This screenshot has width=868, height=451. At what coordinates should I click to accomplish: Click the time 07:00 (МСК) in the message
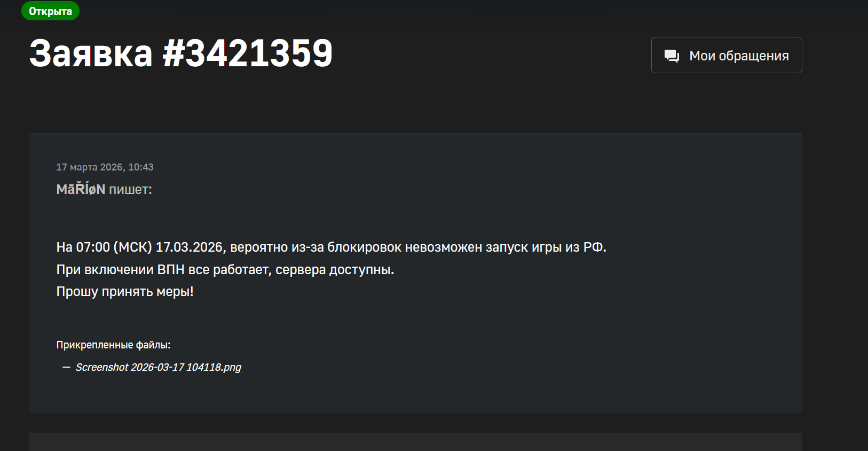tap(114, 247)
